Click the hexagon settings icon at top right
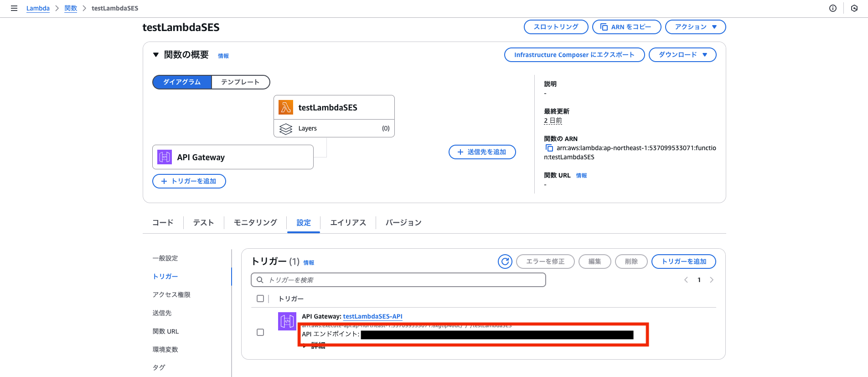The image size is (868, 377). coord(854,8)
